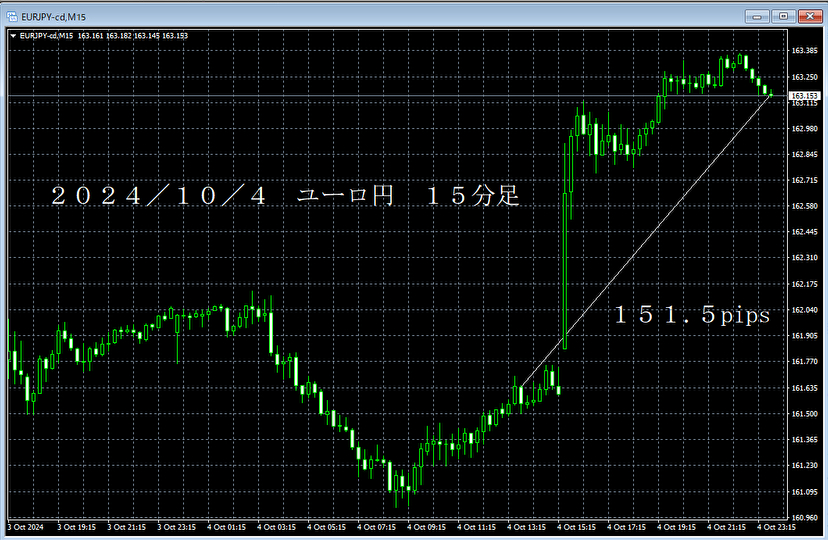
Task: Click the time axis label 4 Oct 09:15
Action: point(426,527)
